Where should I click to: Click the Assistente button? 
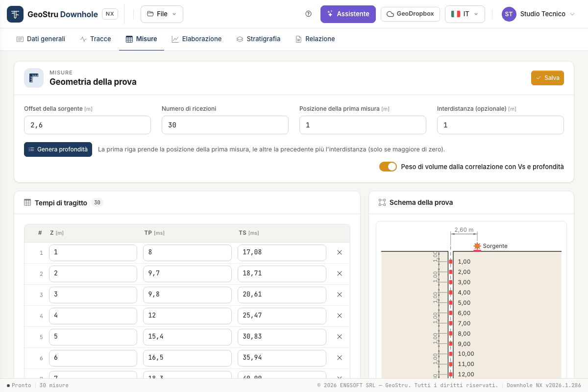click(x=348, y=14)
